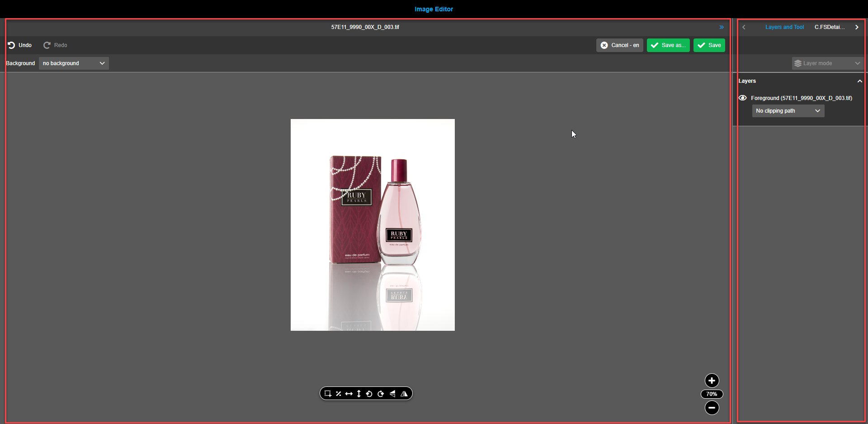The height and width of the screenshot is (424, 868).
Task: Rotate the image clockwise
Action: (x=380, y=393)
